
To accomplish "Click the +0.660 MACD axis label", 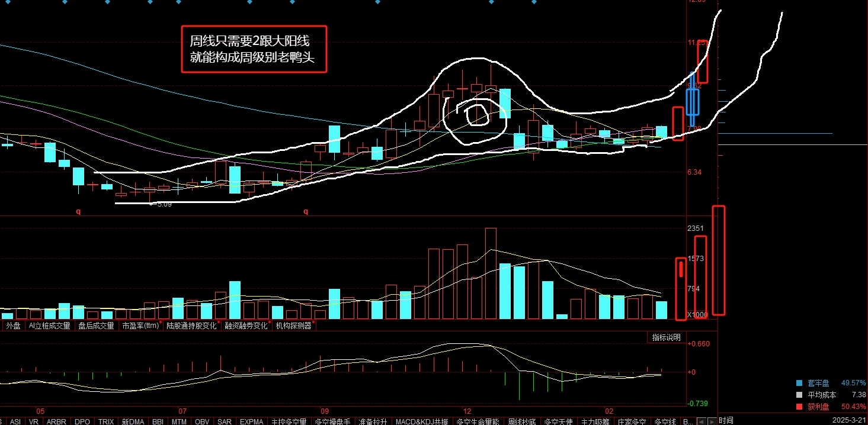I will point(697,344).
